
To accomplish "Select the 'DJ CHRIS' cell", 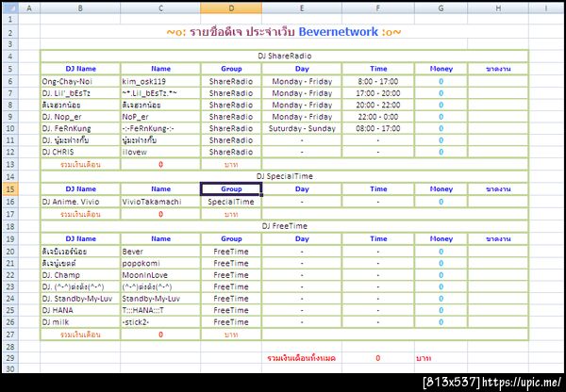I will pyautogui.click(x=80, y=152).
